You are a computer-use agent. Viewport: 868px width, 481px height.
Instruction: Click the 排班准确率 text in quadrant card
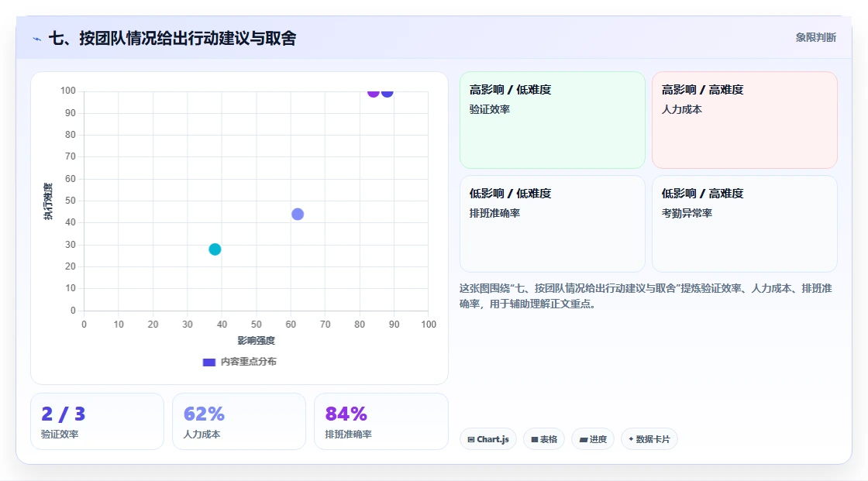[x=495, y=213]
